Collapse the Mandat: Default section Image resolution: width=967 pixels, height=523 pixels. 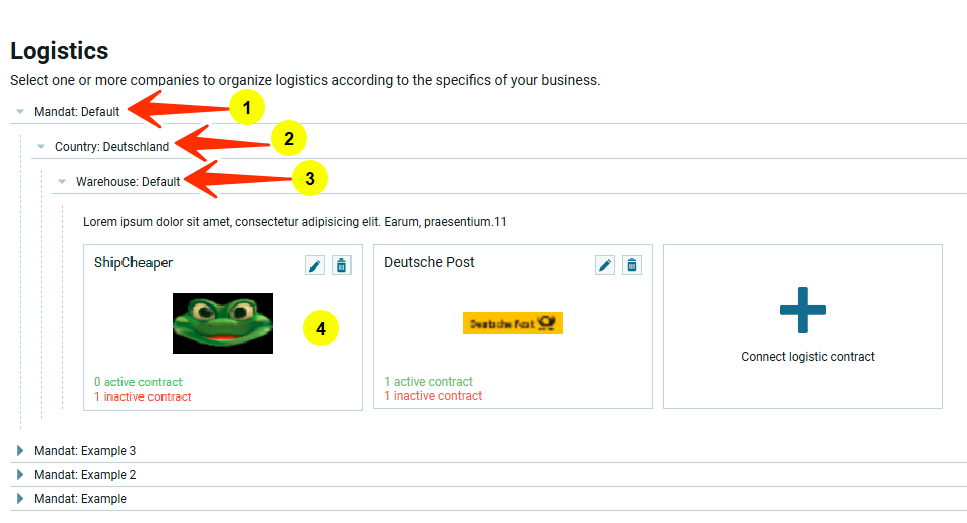[20, 112]
